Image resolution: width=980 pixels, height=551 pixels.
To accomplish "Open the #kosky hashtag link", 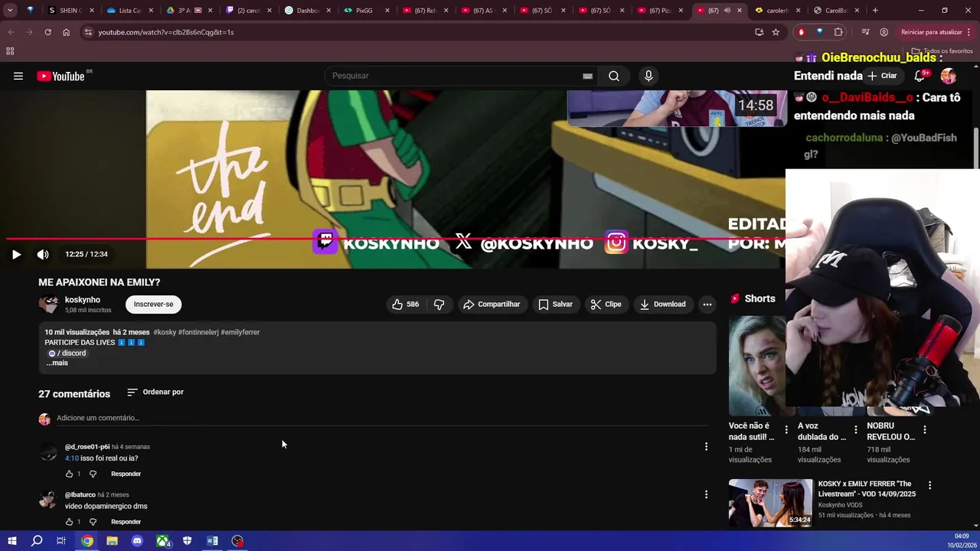I will coord(165,332).
